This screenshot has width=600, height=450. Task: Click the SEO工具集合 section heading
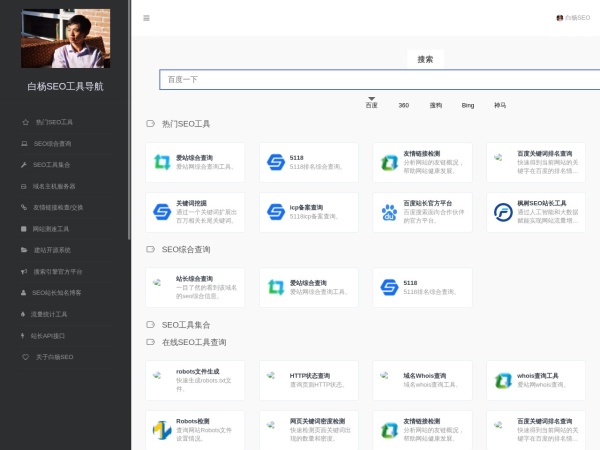[x=186, y=325]
